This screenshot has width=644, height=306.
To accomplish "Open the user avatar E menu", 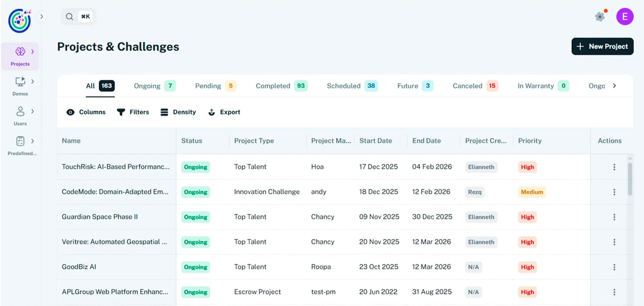I will click(x=625, y=16).
